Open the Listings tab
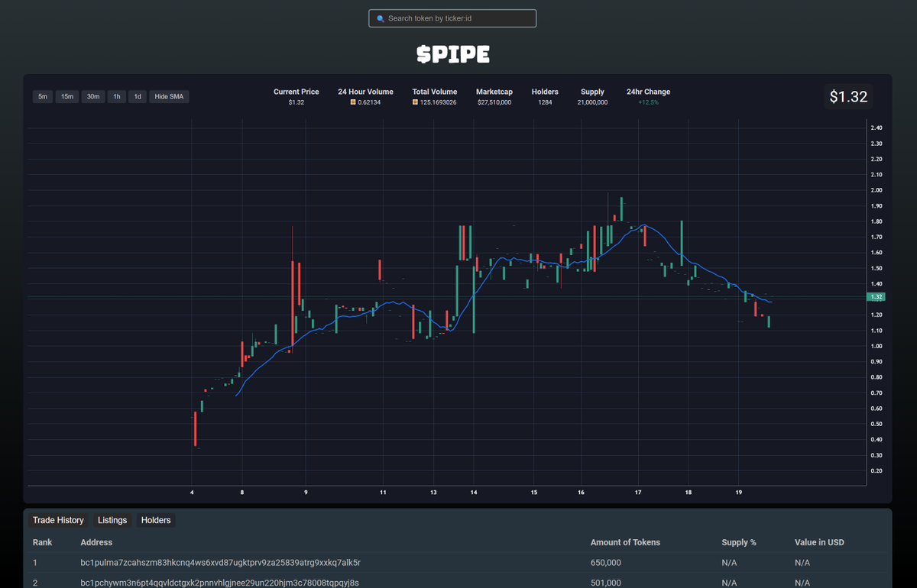 pyautogui.click(x=112, y=520)
